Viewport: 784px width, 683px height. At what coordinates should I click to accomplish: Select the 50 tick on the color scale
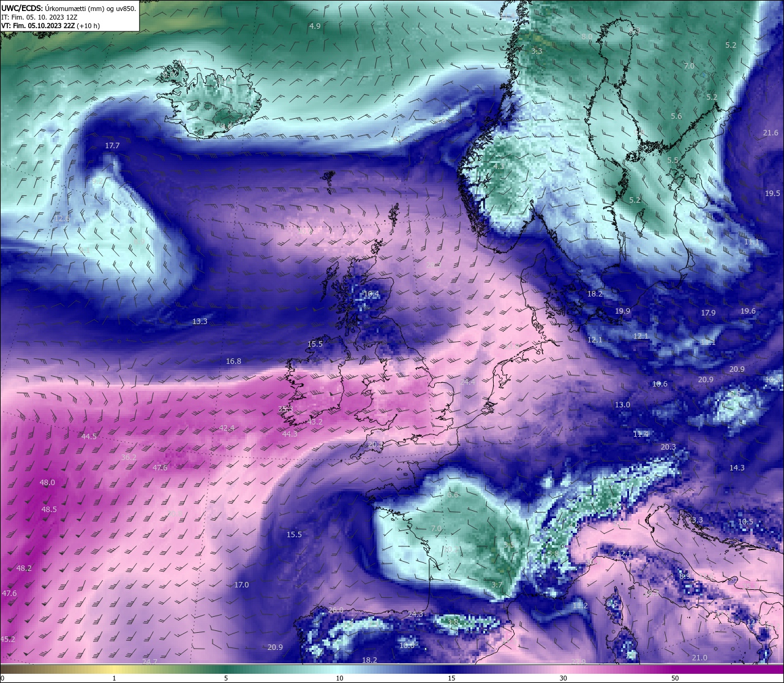click(x=675, y=678)
